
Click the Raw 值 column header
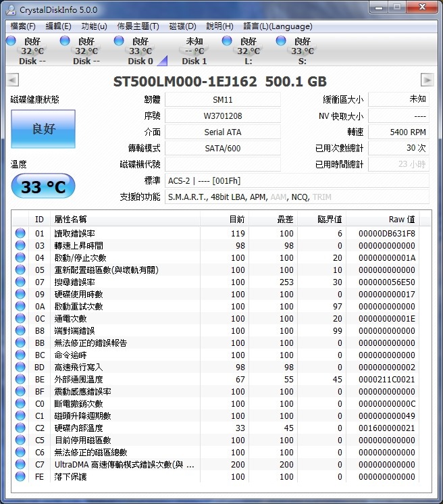(x=383, y=219)
